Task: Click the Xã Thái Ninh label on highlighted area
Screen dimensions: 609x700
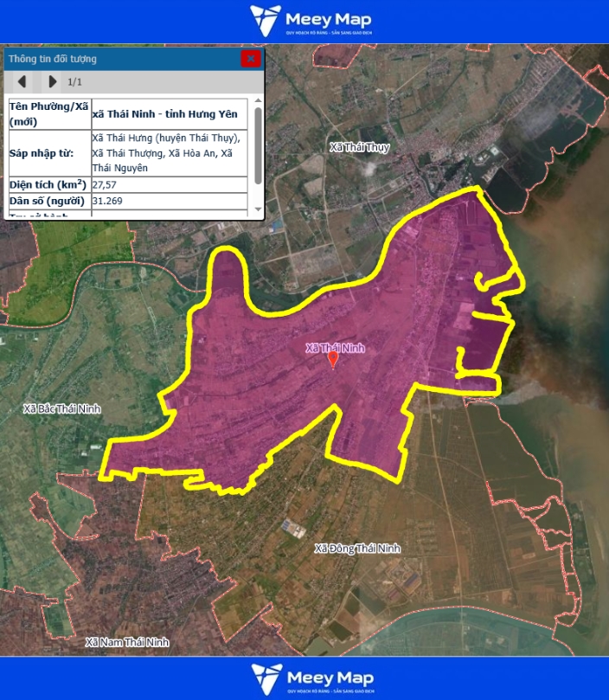Action: click(x=335, y=348)
